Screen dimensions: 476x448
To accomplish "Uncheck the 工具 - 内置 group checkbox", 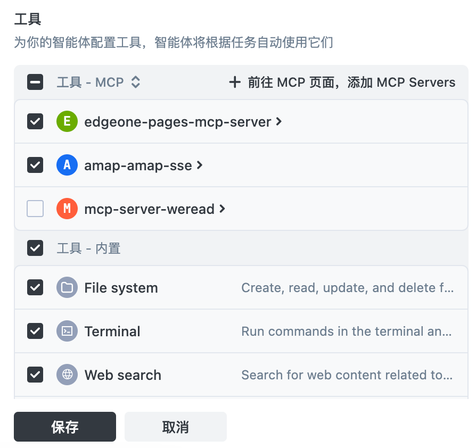I will [x=35, y=248].
